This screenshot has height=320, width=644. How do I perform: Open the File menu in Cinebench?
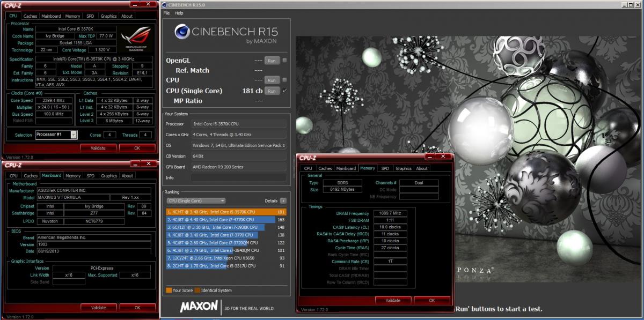tap(166, 13)
